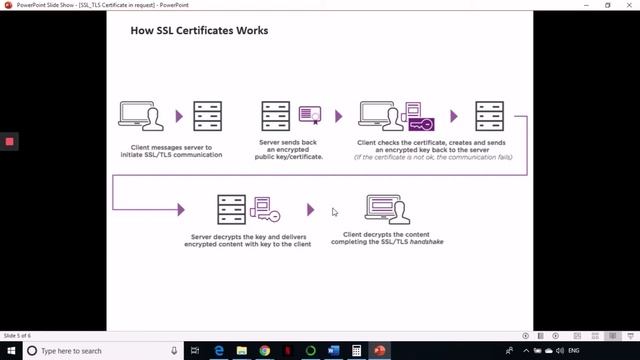This screenshot has height=360, width=640.
Task: Open the People icon in system tray
Action: point(509,351)
